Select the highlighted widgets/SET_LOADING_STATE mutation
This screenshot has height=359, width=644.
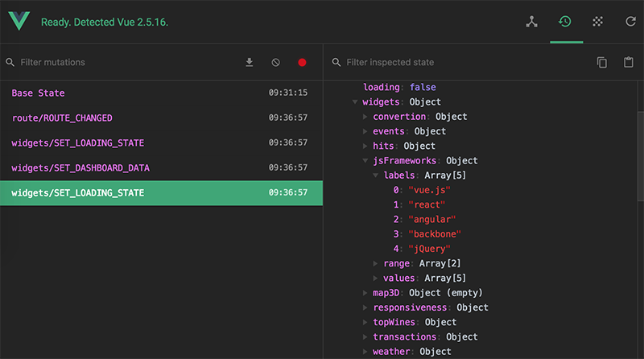point(161,193)
